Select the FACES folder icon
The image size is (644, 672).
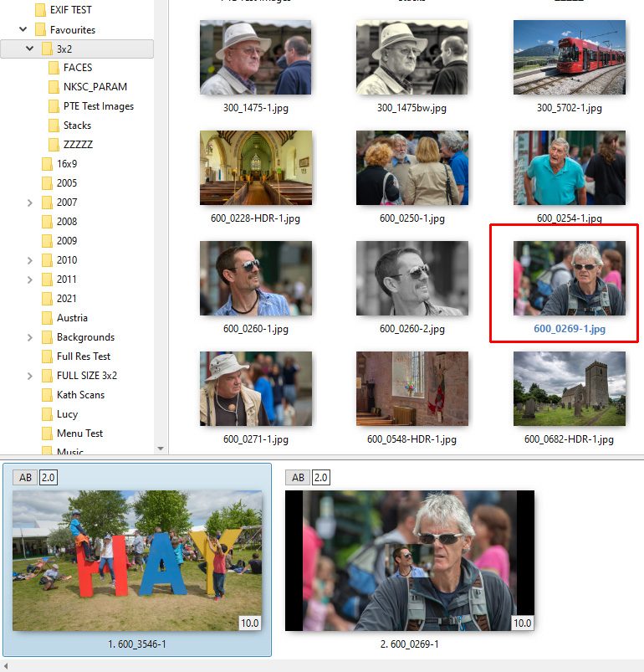[54, 68]
